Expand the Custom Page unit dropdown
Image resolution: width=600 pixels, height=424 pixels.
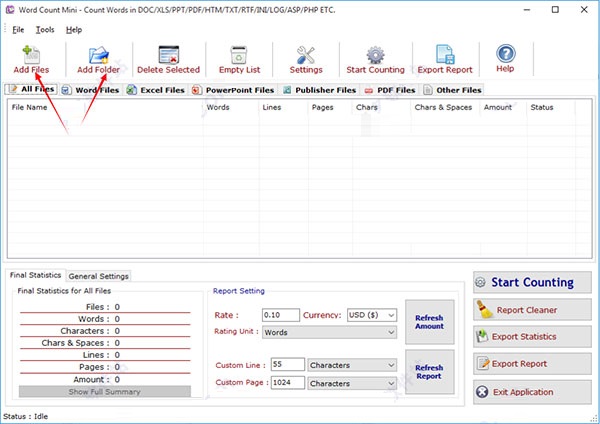pyautogui.click(x=353, y=383)
